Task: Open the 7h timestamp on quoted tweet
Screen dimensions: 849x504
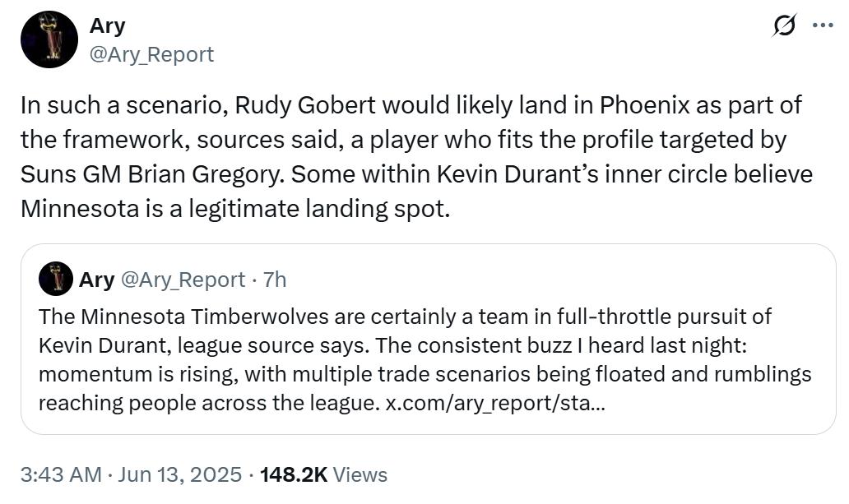Action: tap(275, 280)
